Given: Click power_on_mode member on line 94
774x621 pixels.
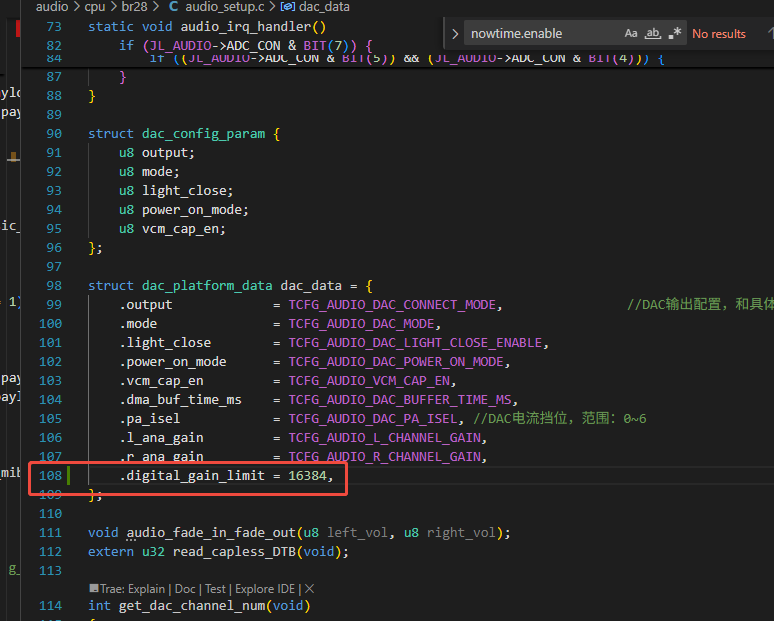Looking at the screenshot, I should pyautogui.click(x=192, y=210).
